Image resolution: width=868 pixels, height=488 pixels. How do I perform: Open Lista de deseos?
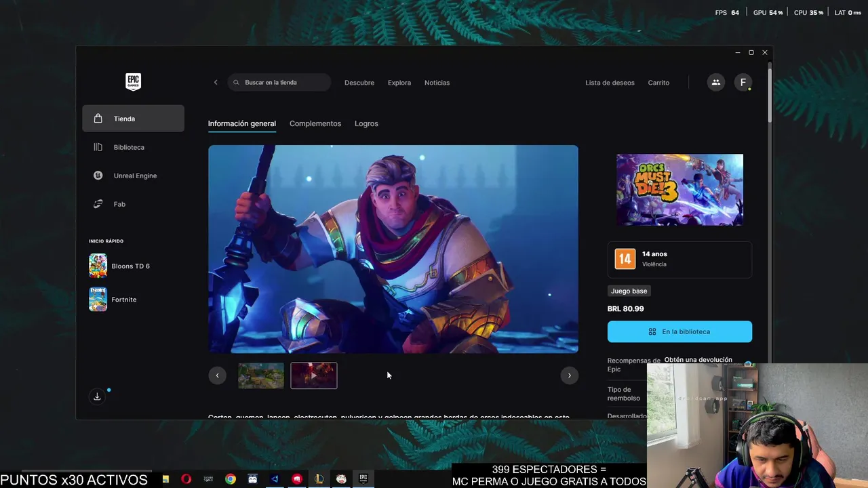[610, 83]
